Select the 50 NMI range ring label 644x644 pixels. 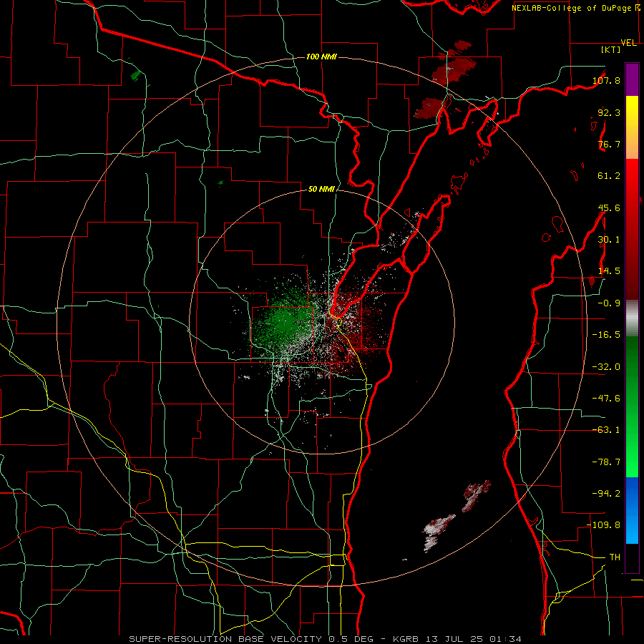tap(321, 189)
